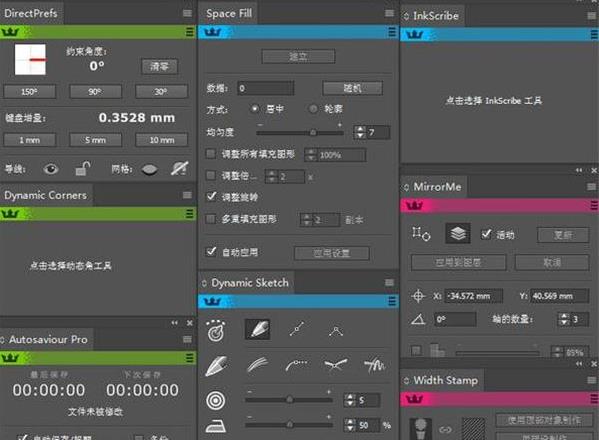Click the 更新 button in MirrorMe
Image resolution: width=599 pixels, height=440 pixels.
tap(563, 235)
